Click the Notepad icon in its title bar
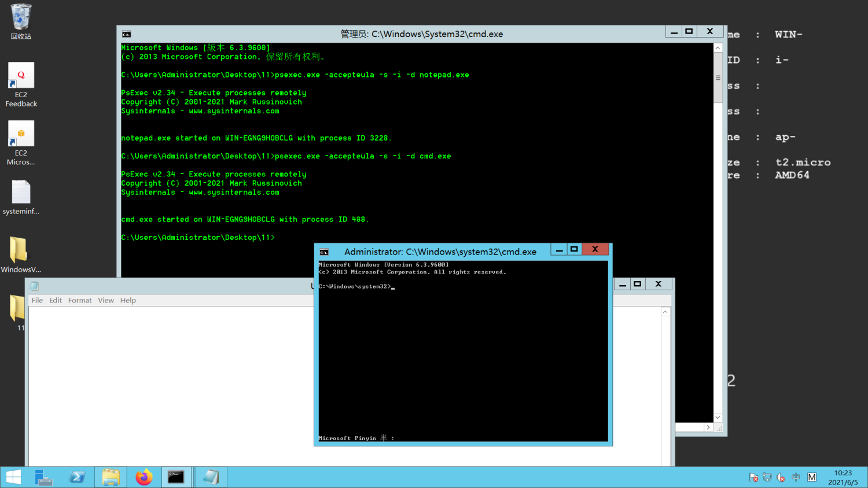 click(35, 286)
